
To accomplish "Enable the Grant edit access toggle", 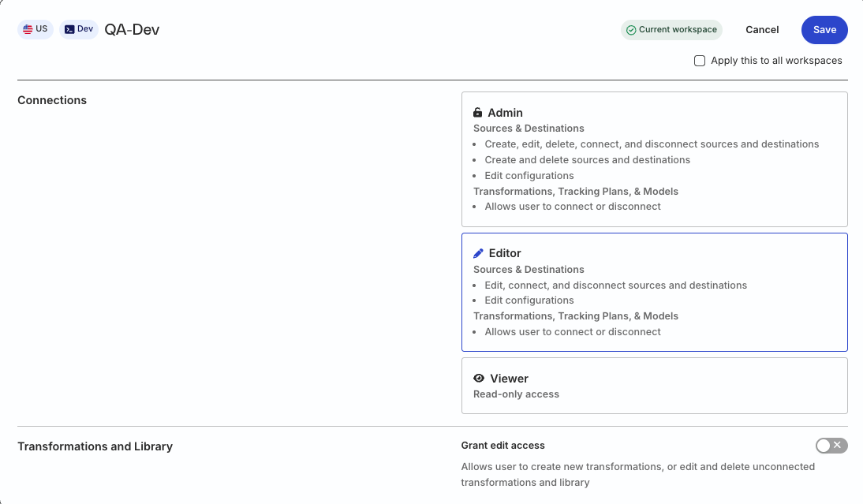I will [831, 446].
